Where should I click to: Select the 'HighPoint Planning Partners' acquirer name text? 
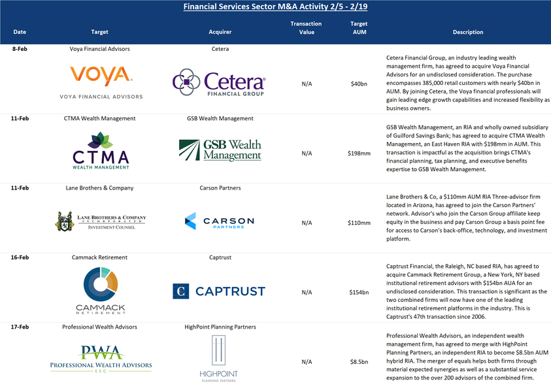coord(220,327)
